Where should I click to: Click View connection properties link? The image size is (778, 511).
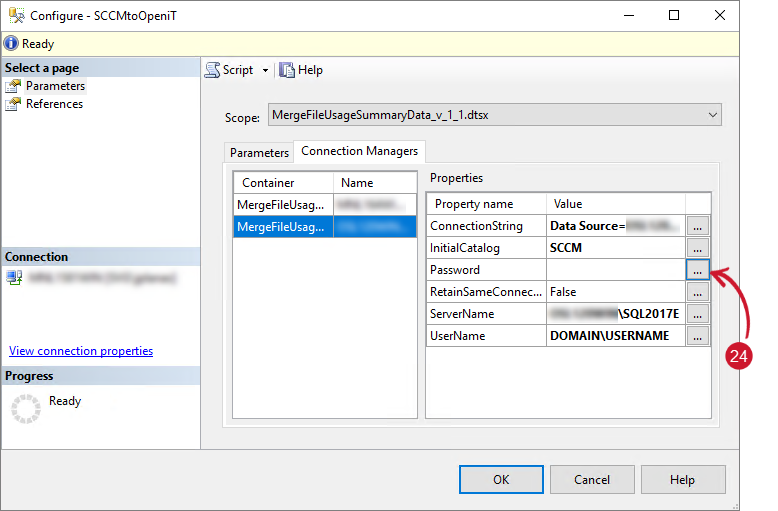coord(81,351)
